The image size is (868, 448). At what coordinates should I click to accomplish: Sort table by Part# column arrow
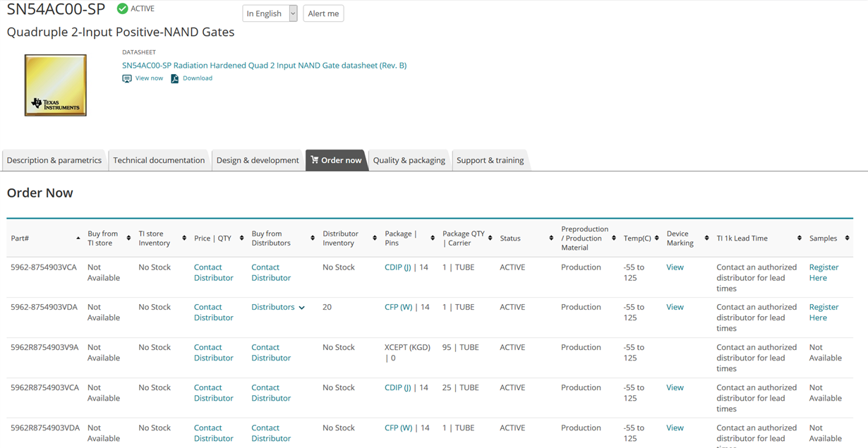[78, 238]
